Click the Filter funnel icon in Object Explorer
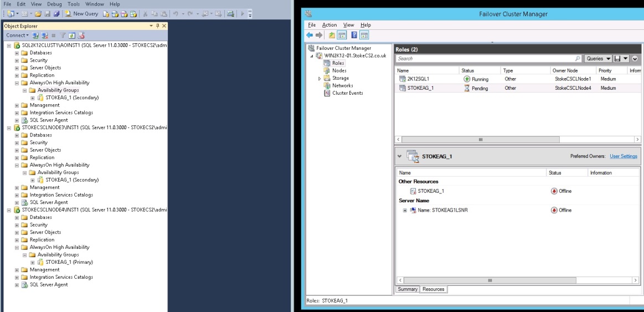The height and width of the screenshot is (312, 644). click(63, 35)
